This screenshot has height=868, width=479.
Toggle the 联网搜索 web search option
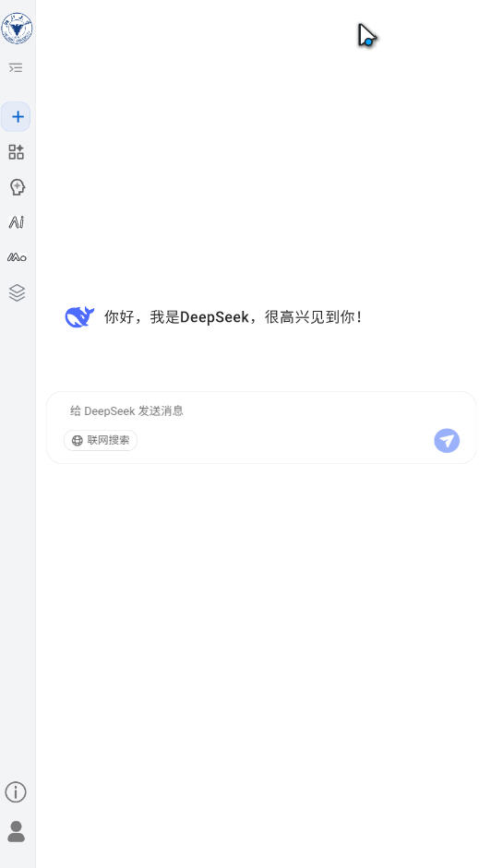tap(101, 441)
